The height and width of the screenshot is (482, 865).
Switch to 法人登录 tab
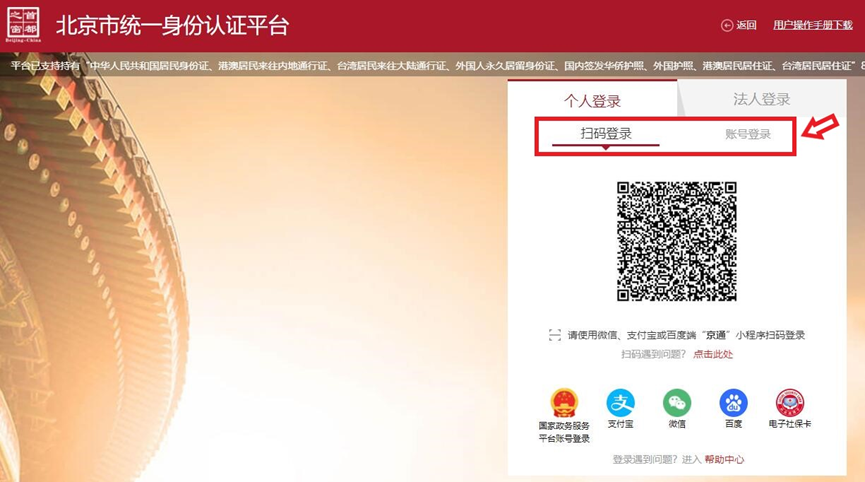click(x=761, y=99)
